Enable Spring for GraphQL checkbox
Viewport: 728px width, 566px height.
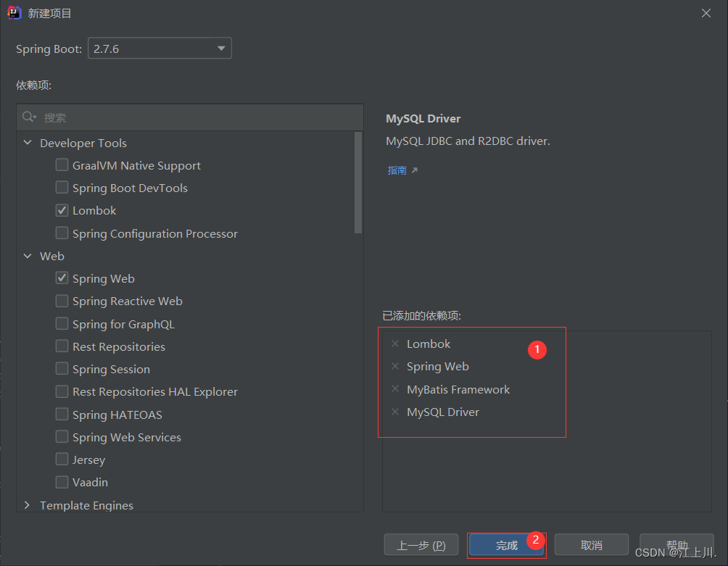click(x=62, y=323)
